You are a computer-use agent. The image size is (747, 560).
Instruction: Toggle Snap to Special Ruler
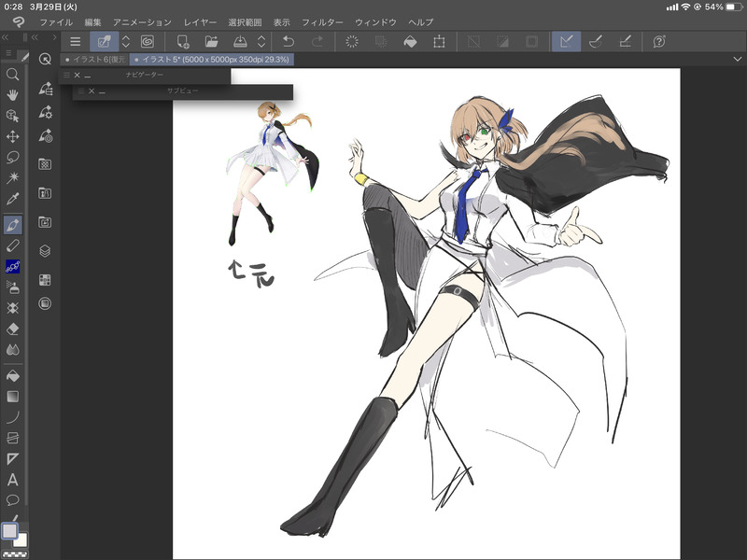(x=596, y=42)
